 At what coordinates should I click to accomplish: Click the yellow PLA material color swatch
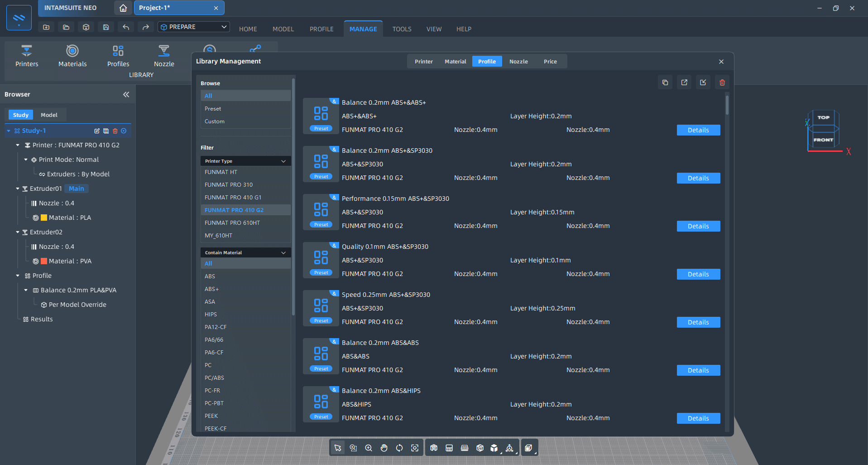coord(44,218)
